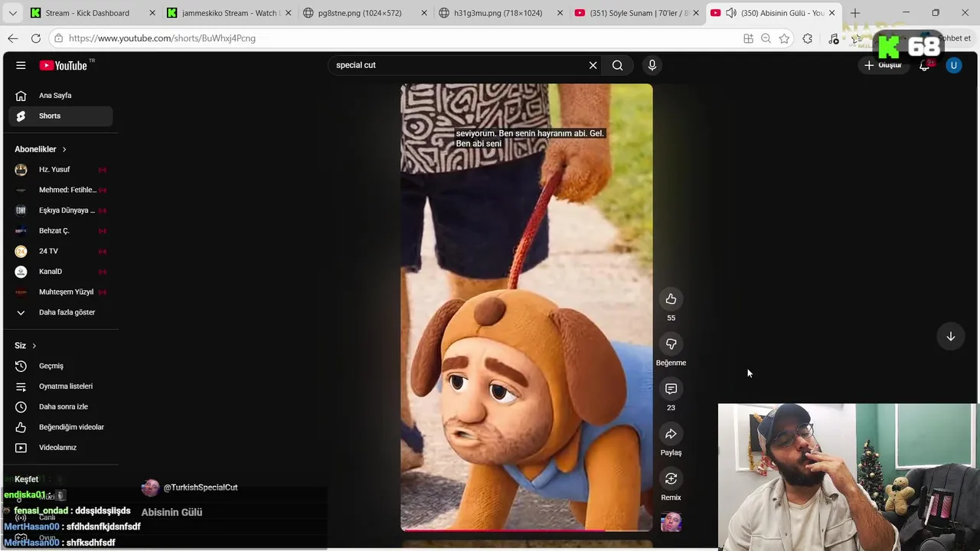The width and height of the screenshot is (980, 551).
Task: Click the browser address bar URL
Action: pos(162,38)
